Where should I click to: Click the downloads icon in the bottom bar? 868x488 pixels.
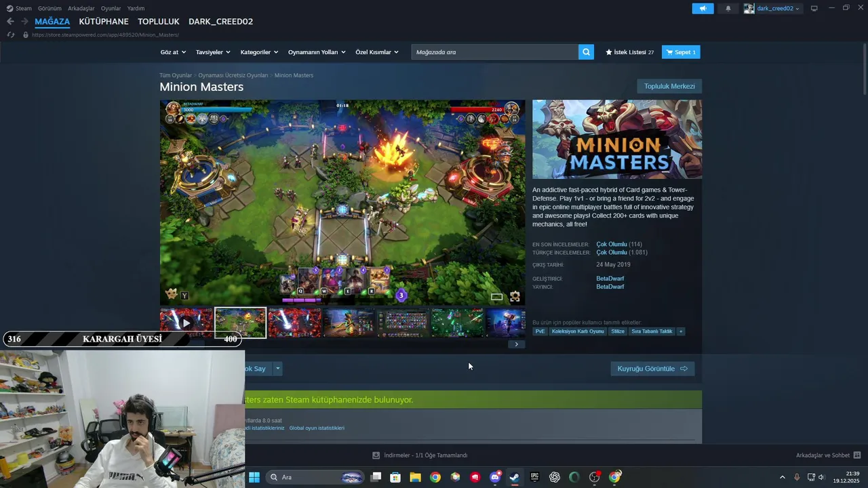click(376, 455)
